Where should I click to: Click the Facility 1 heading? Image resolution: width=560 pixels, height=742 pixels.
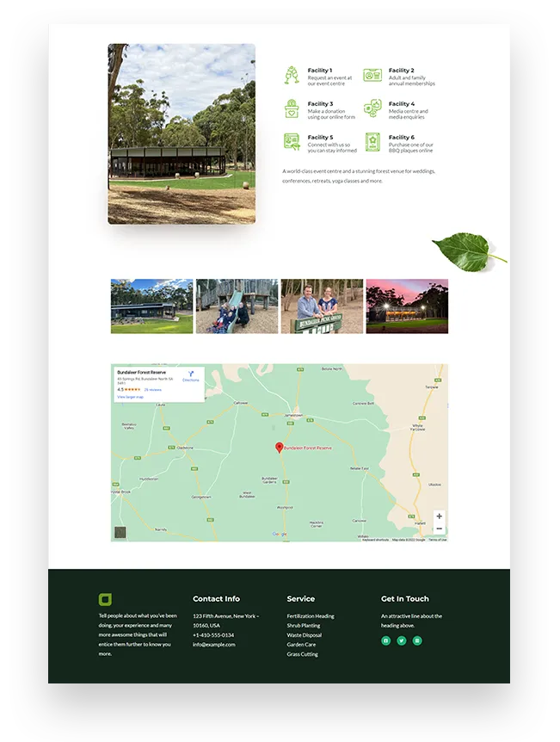pyautogui.click(x=320, y=70)
